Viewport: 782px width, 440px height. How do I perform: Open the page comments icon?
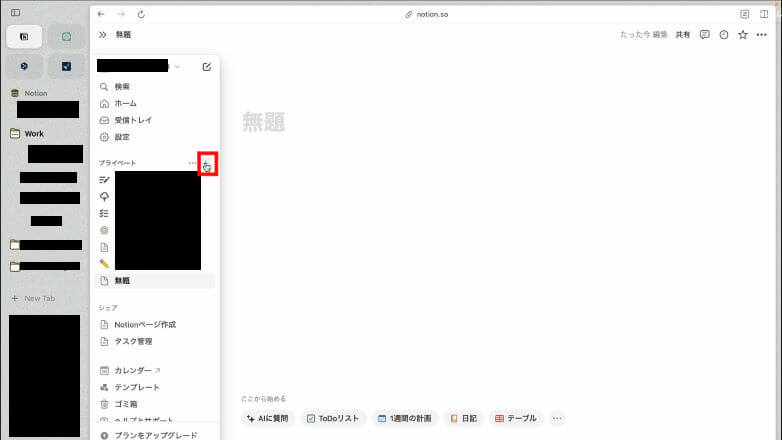(705, 35)
